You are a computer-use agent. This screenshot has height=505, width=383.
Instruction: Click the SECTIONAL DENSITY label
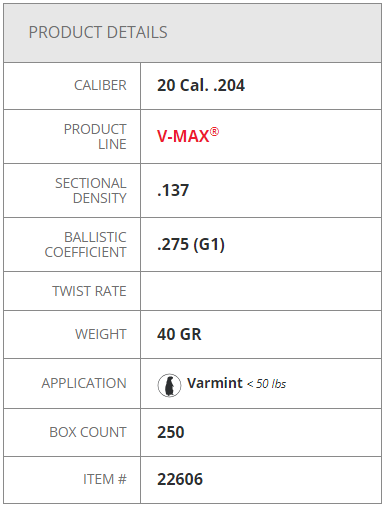pos(91,191)
